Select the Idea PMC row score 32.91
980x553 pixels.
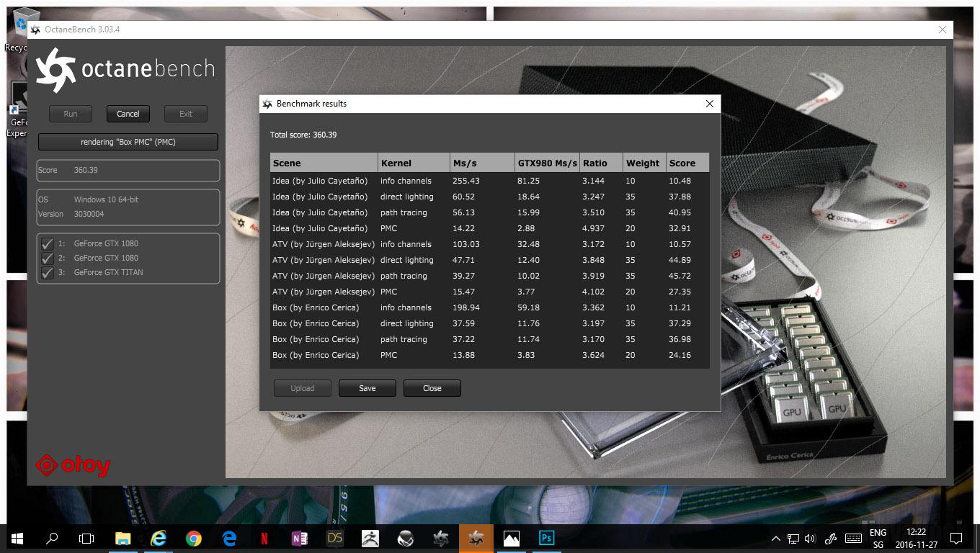coord(680,228)
